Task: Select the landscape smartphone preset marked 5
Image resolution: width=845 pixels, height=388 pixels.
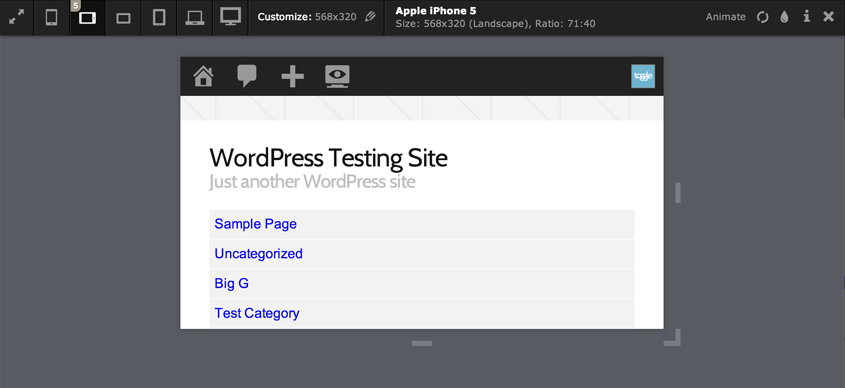Action: [x=87, y=18]
